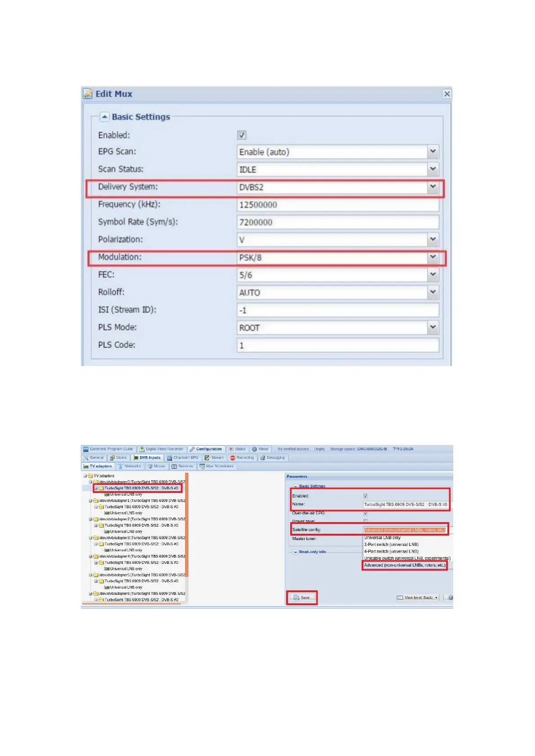
Task: Click the (login) link
Action: point(319,449)
